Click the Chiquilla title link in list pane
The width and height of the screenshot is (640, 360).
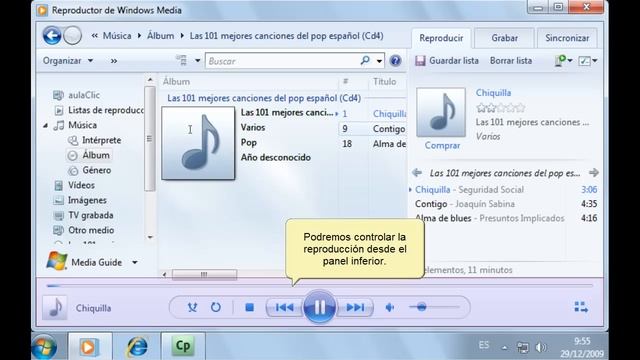[493, 93]
